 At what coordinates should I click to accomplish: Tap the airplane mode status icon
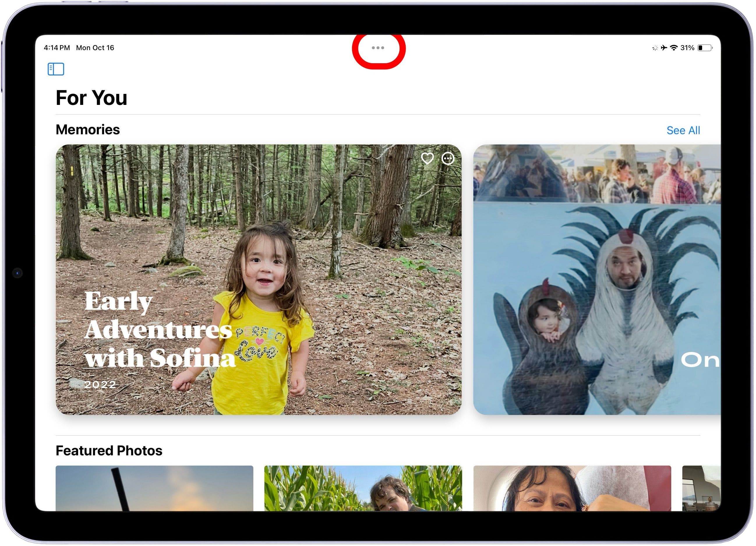tap(664, 48)
